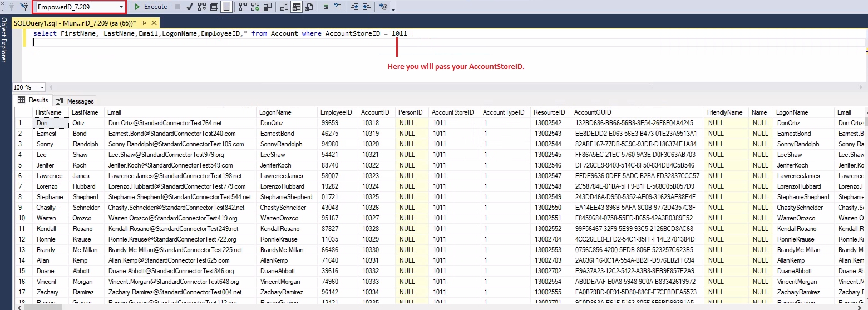Close the SQLQuery1.sql tab
This screenshot has width=868, height=310.
(154, 23)
